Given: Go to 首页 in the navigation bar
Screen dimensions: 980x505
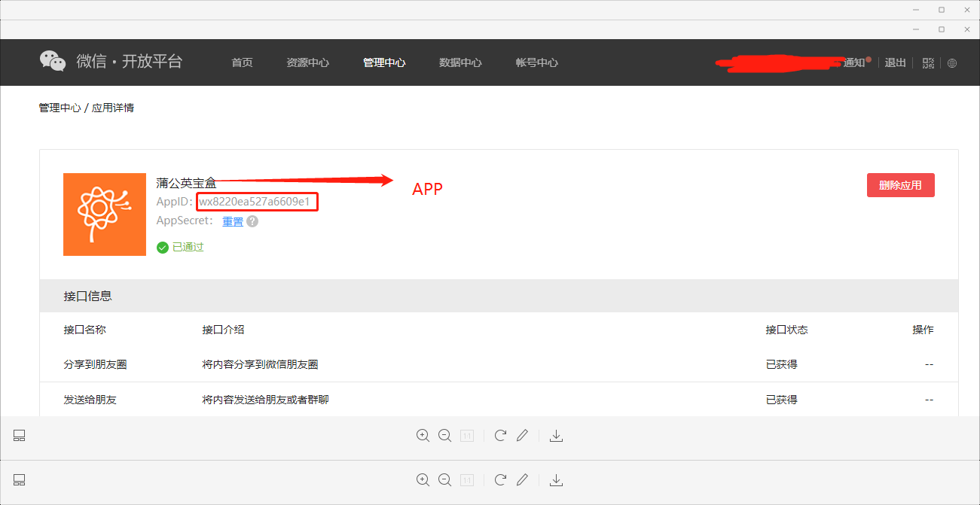Looking at the screenshot, I should click(x=242, y=62).
